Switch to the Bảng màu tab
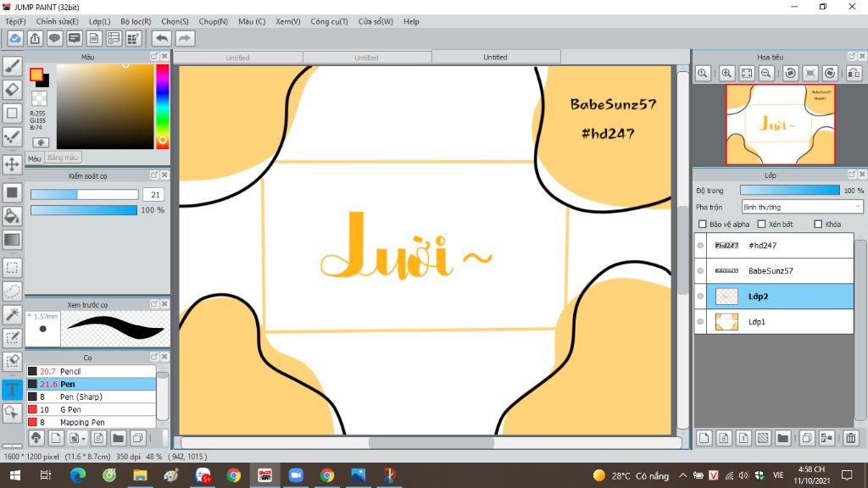Image resolution: width=868 pixels, height=488 pixels. tap(63, 158)
